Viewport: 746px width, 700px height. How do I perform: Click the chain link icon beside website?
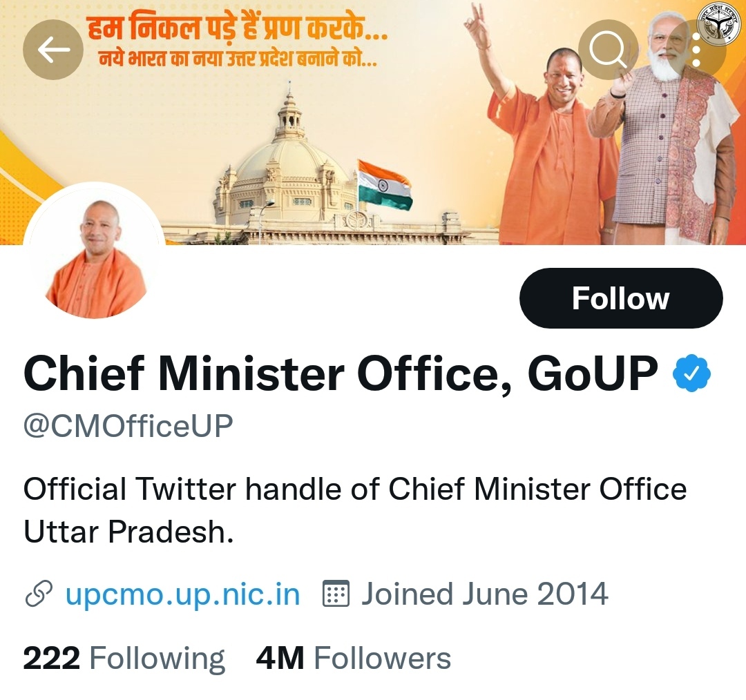pos(39,594)
